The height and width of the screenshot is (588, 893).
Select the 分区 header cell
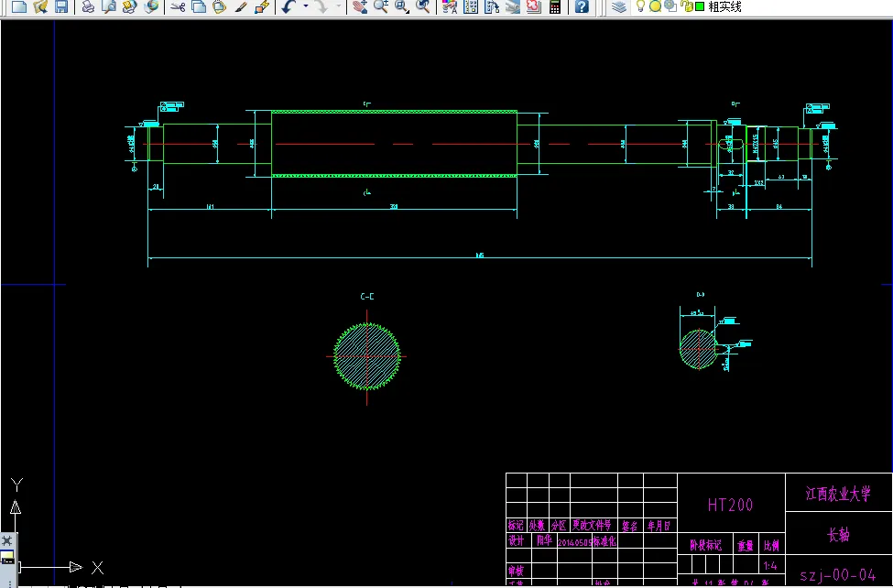click(x=559, y=526)
